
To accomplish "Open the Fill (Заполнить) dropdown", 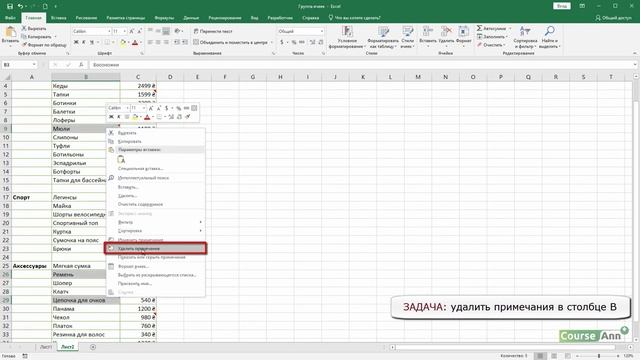I will (x=493, y=37).
